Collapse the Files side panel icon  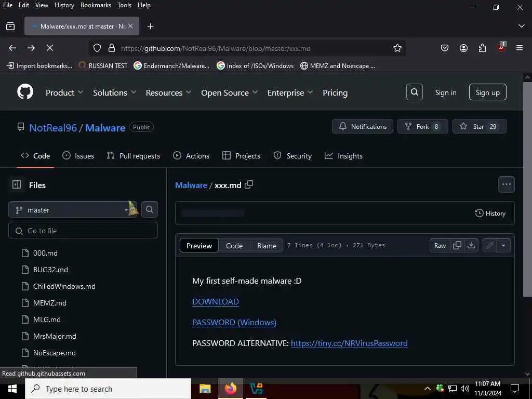(x=17, y=184)
